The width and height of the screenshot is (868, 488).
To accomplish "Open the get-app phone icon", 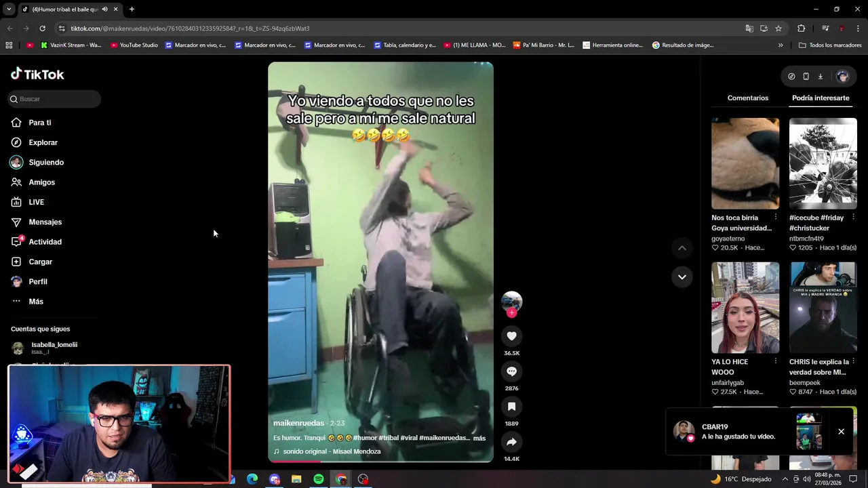I will 806,77.
